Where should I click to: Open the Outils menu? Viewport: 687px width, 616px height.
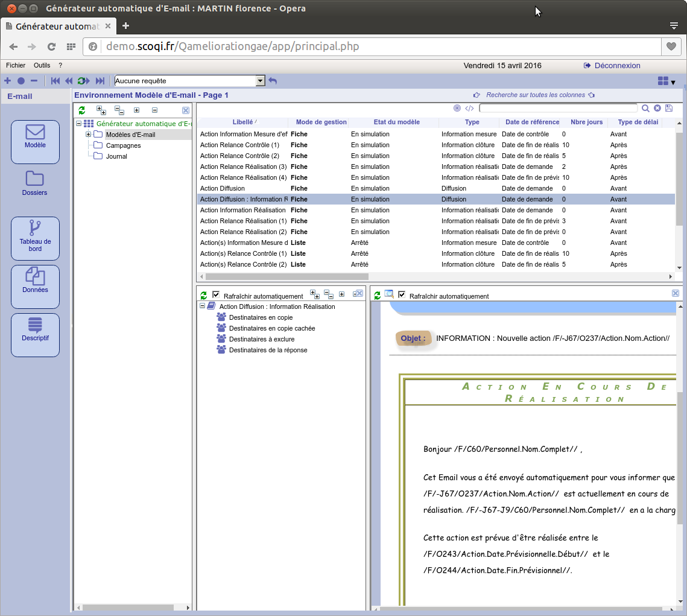(x=42, y=65)
